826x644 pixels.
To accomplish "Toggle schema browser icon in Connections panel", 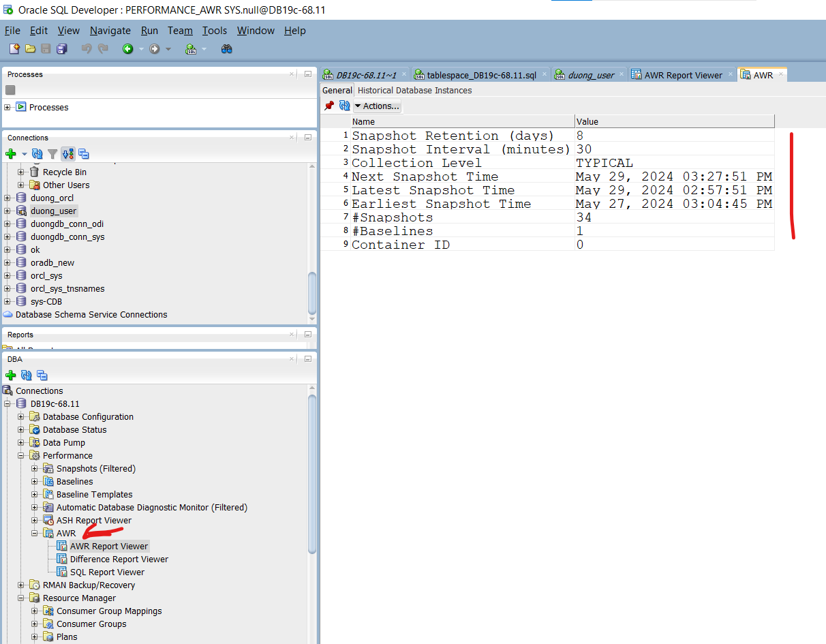I will tap(68, 154).
